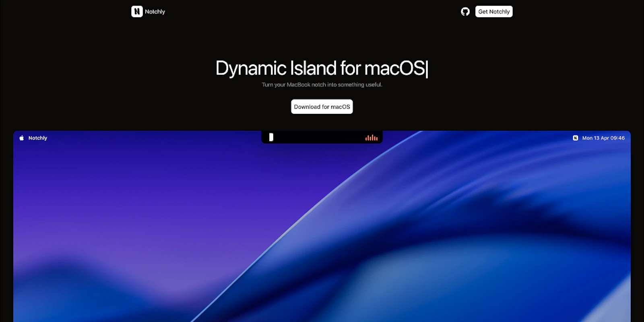Click the orange audio waveform in notch
Image resolution: width=644 pixels, height=322 pixels.
pos(371,138)
